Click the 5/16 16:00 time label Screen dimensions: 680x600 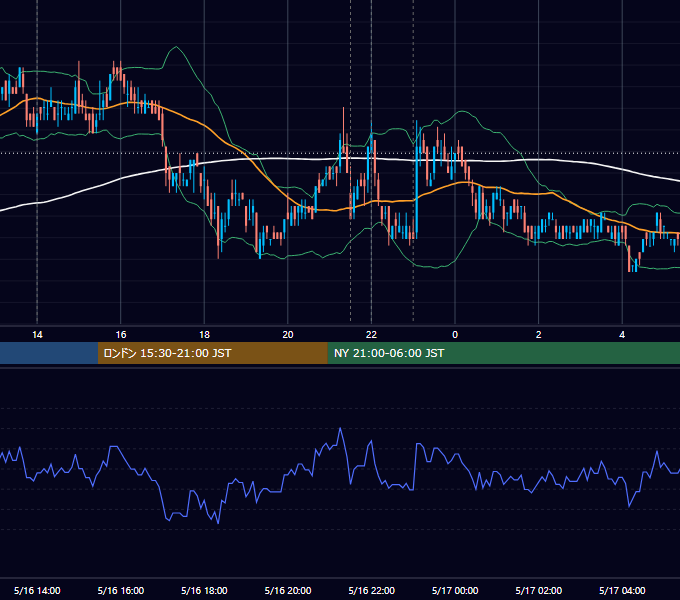click(121, 590)
